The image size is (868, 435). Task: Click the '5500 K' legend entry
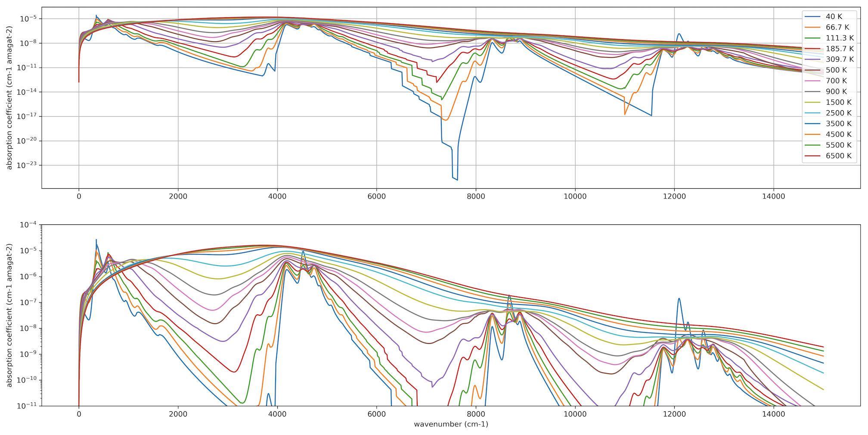pyautogui.click(x=838, y=145)
